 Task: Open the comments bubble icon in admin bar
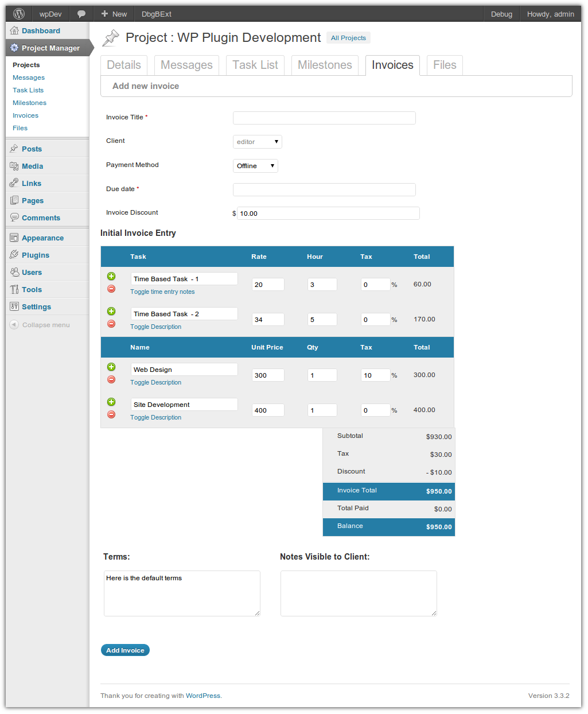(81, 14)
